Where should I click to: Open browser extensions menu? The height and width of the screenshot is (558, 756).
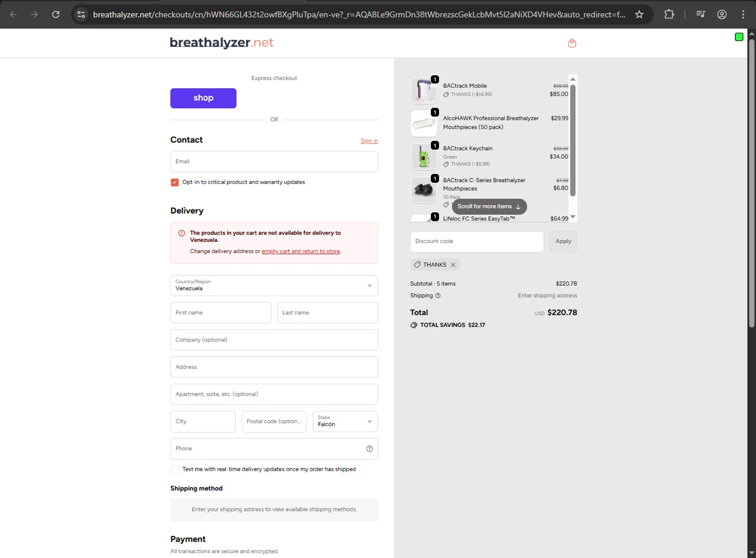tap(669, 15)
